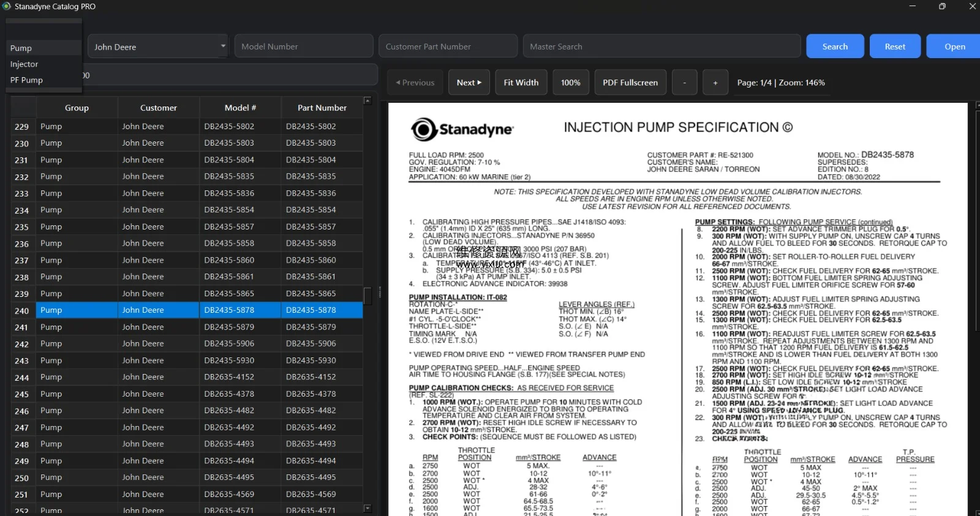Image resolution: width=980 pixels, height=516 pixels.
Task: Open PDF Fullscreen view
Action: 630,83
